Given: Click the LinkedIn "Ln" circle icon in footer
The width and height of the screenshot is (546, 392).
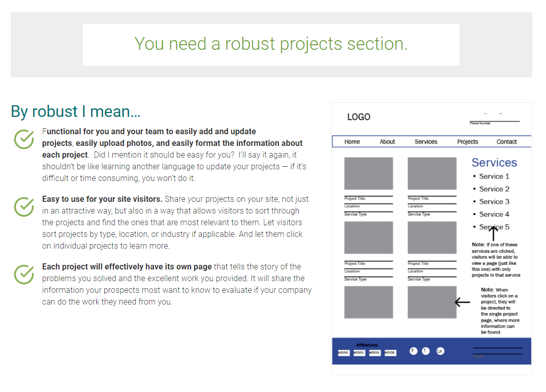Looking at the screenshot, I should pyautogui.click(x=440, y=351).
